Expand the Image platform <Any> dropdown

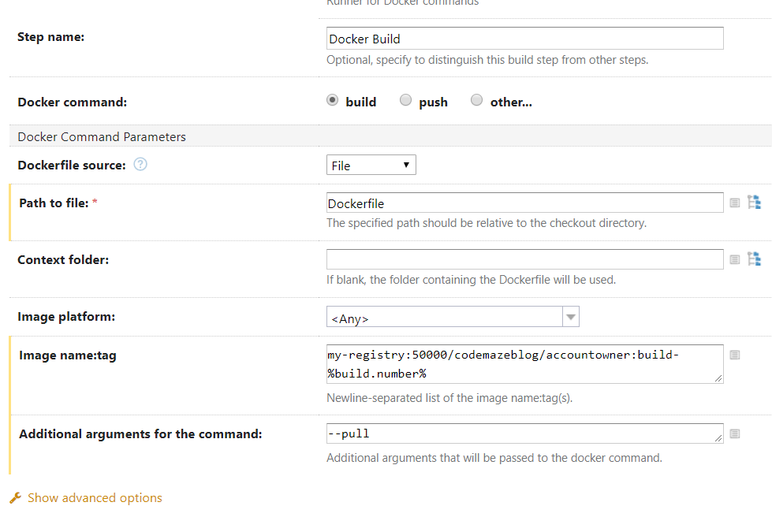click(x=445, y=317)
